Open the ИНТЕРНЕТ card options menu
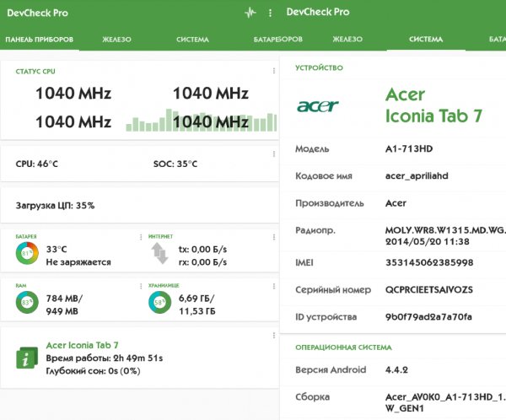The height and width of the screenshot is (420, 506). coord(274,237)
